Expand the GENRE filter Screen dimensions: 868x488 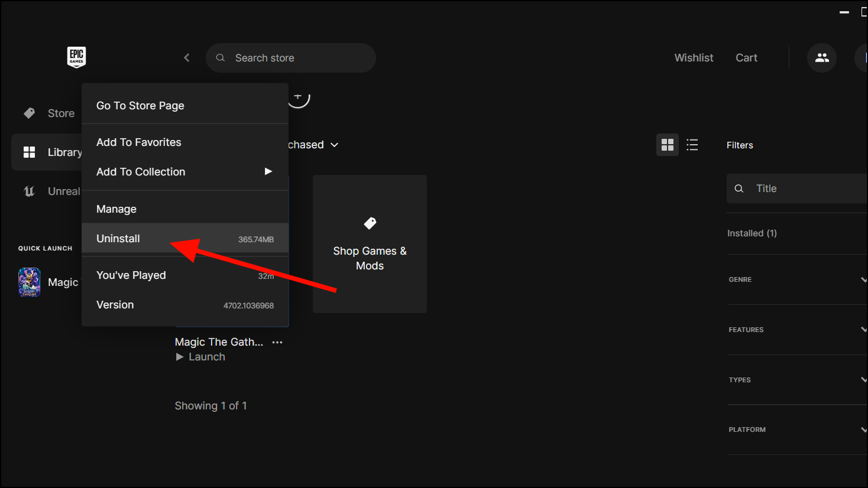[x=798, y=279]
